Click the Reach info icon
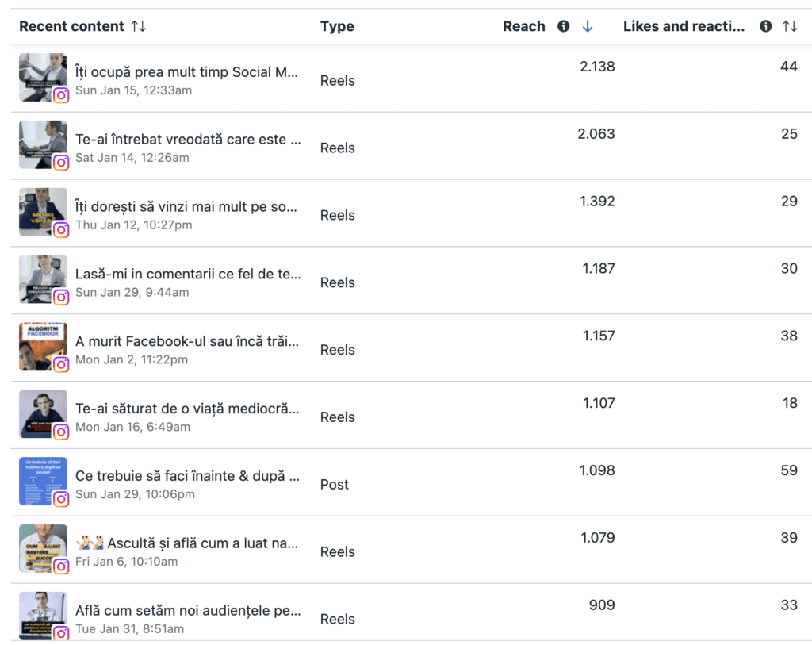Image resolution: width=812 pixels, height=645 pixels. [564, 26]
